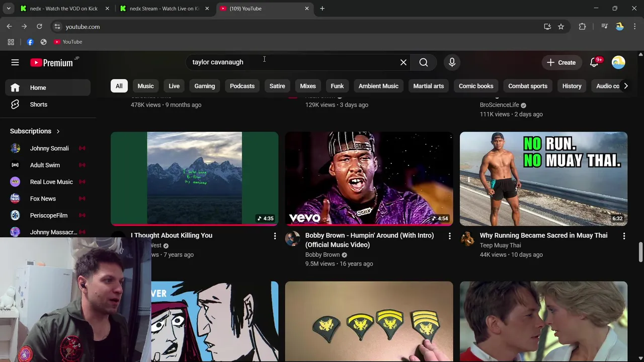Select the Ambient Music filter chip
Screen dimensions: 644x362
click(378, 86)
